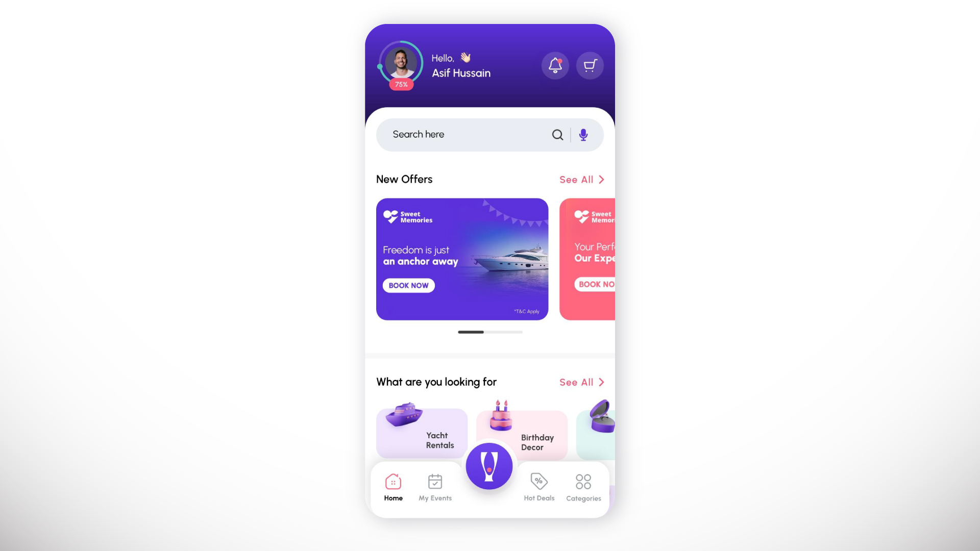Select the My Events menu tab

(435, 486)
